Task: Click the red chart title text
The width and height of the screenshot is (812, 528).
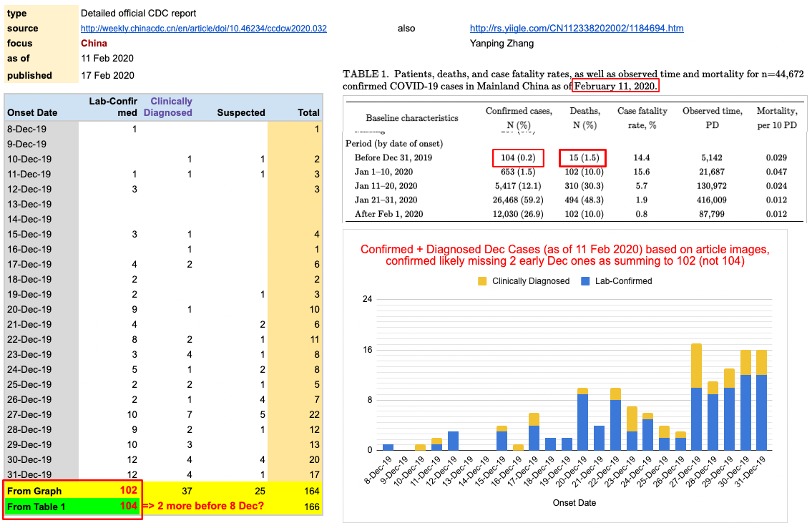Action: tap(564, 255)
